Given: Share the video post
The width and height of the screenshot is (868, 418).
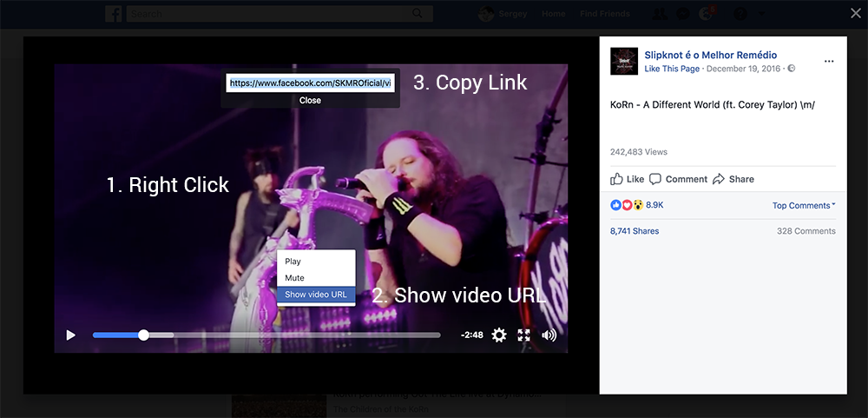Looking at the screenshot, I should click(733, 179).
